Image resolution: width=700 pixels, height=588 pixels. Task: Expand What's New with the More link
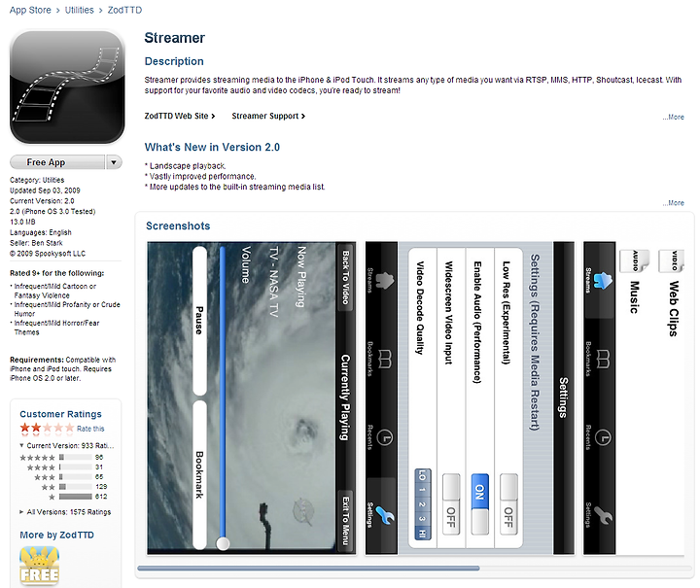tap(673, 202)
